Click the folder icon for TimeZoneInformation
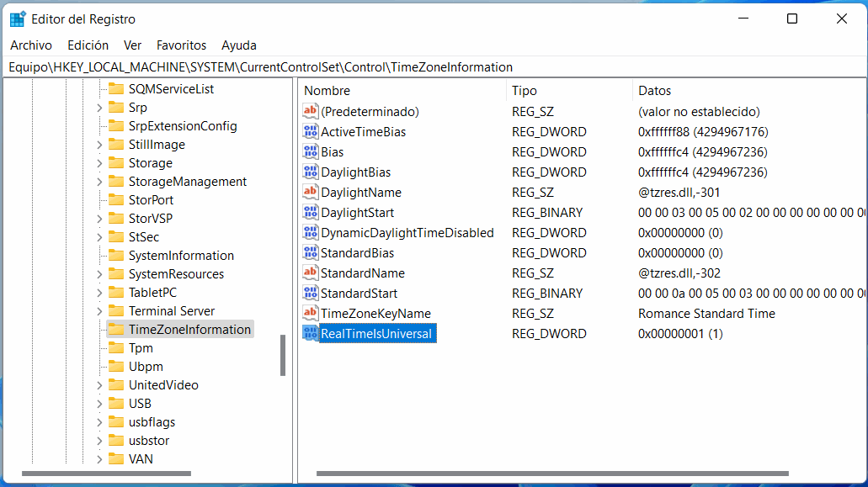 point(115,330)
